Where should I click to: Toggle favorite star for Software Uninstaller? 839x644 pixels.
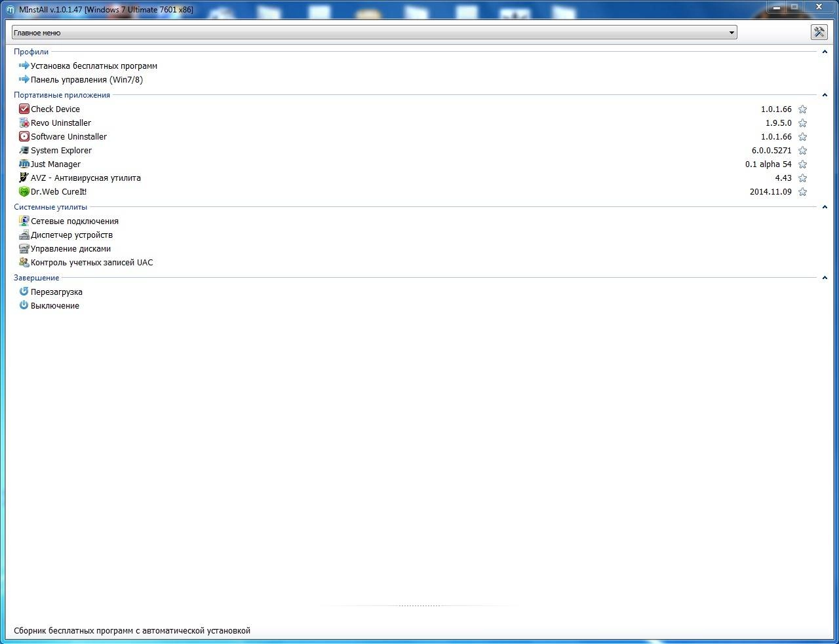pos(802,137)
